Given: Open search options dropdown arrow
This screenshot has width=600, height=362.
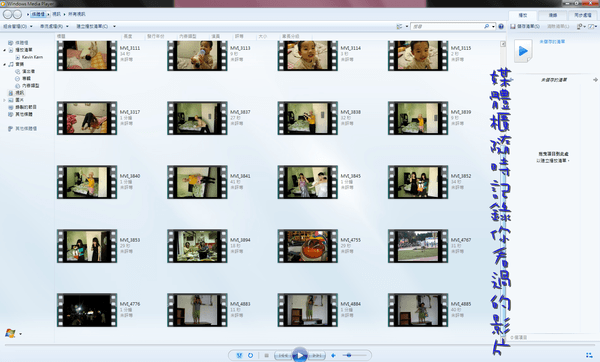Looking at the screenshot, I should (493, 26).
